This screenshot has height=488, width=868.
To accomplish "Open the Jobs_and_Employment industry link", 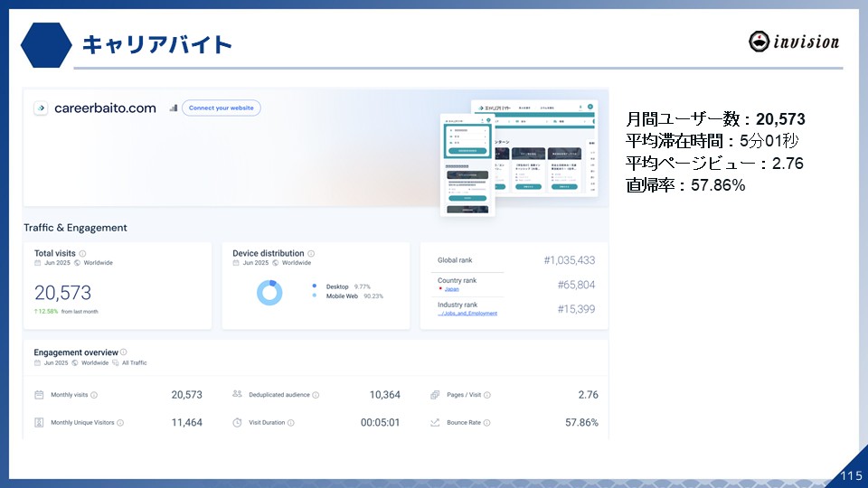I will coord(467,314).
